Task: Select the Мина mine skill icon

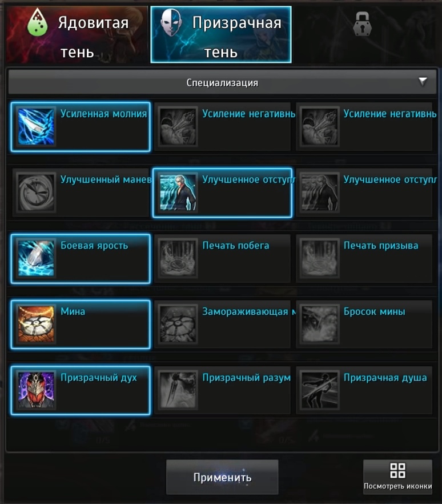Action: (36, 325)
